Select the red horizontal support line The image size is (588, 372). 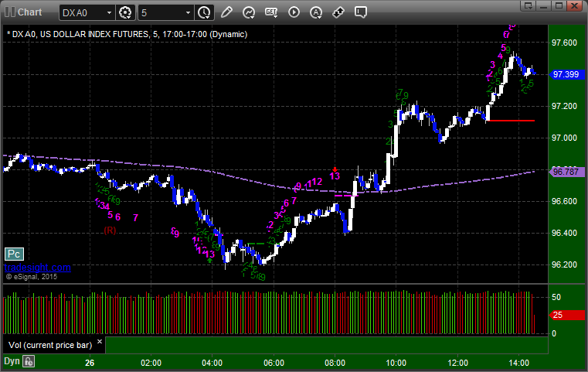click(x=512, y=121)
